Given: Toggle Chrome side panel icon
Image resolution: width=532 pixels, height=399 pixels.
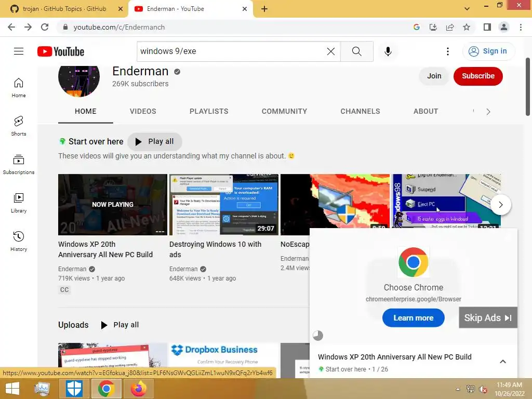Looking at the screenshot, I should [487, 27].
